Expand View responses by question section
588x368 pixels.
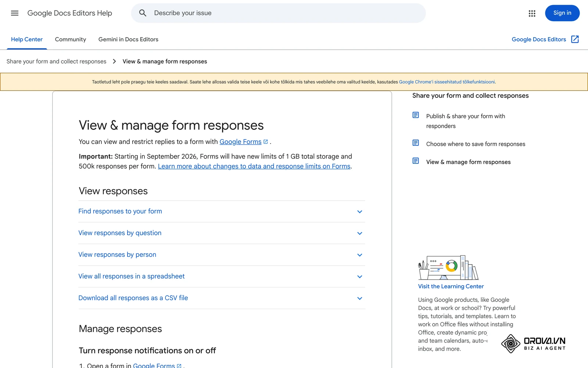pyautogui.click(x=222, y=233)
